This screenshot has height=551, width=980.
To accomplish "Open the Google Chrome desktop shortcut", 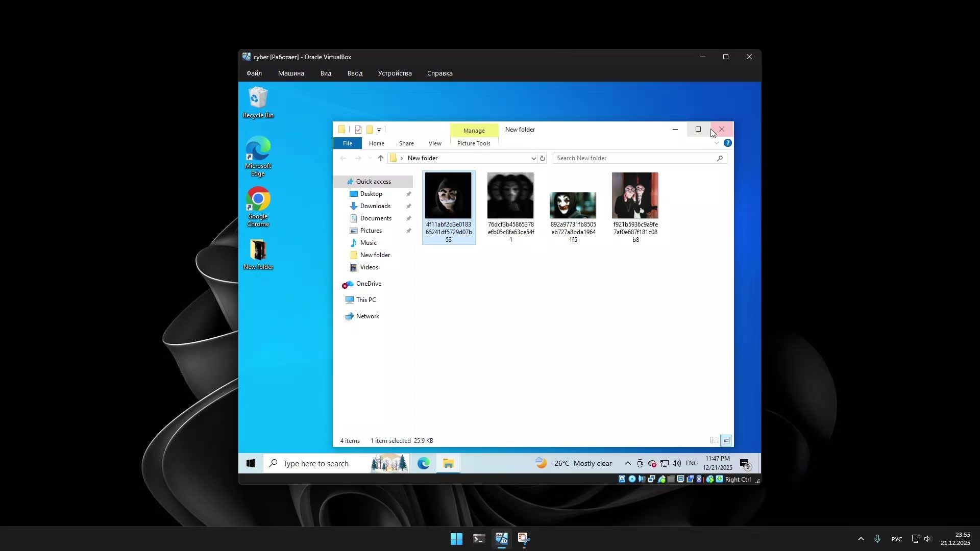I will [258, 207].
